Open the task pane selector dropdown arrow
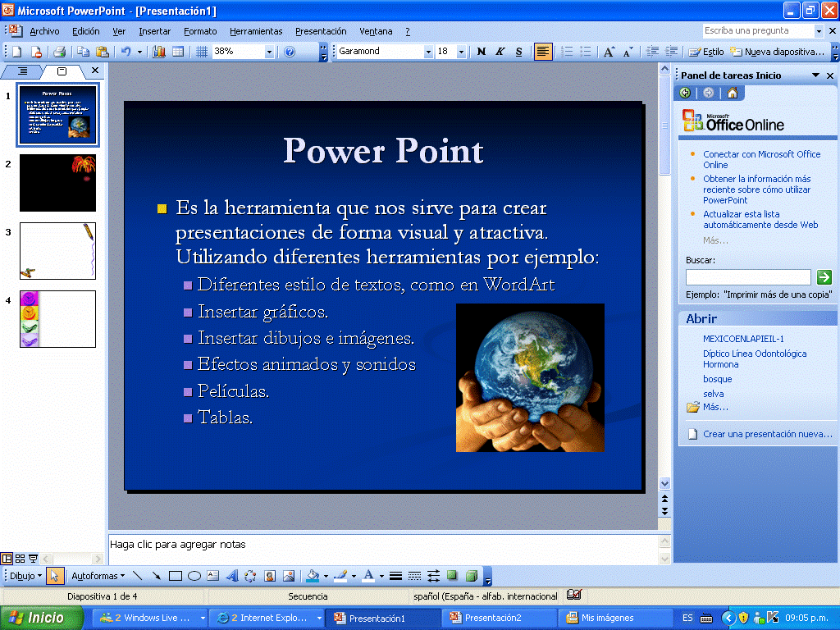The height and width of the screenshot is (630, 840). click(x=815, y=75)
